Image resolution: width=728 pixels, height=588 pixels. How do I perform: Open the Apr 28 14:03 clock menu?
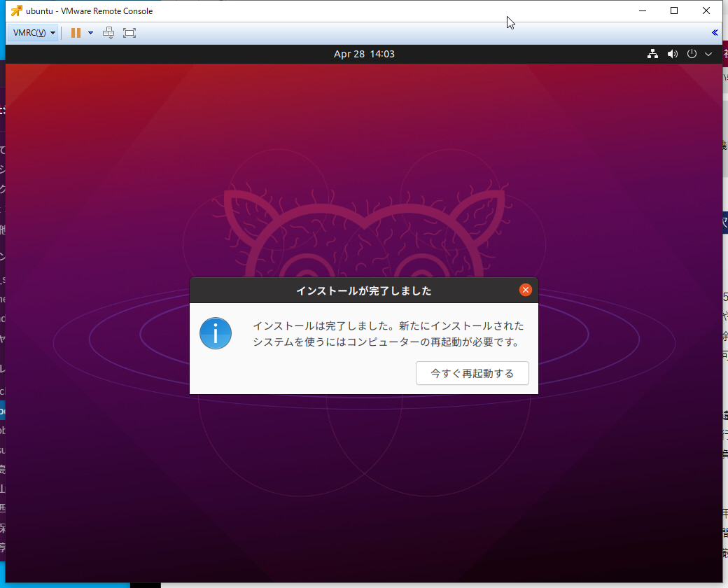tap(364, 54)
